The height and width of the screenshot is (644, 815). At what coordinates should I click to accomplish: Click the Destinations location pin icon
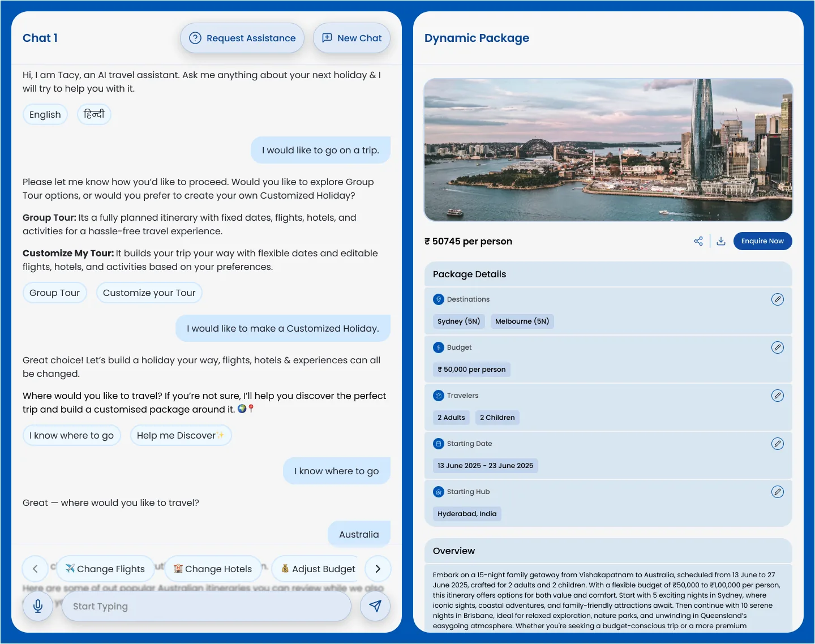(439, 299)
